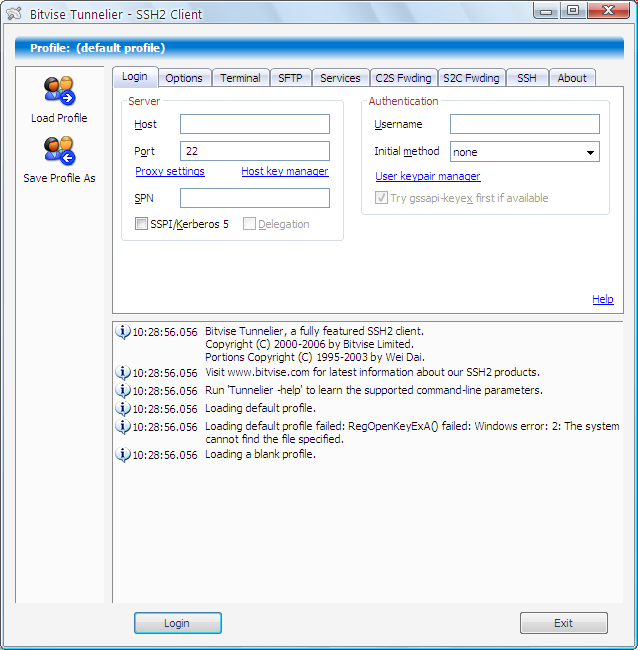
Task: Go to the SFTP tab
Action: 290,78
